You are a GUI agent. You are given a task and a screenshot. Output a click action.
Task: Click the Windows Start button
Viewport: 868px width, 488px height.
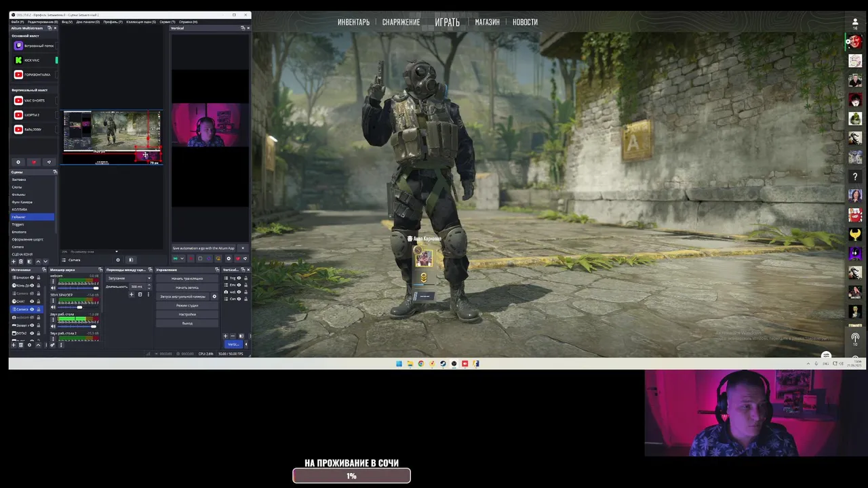pyautogui.click(x=399, y=363)
